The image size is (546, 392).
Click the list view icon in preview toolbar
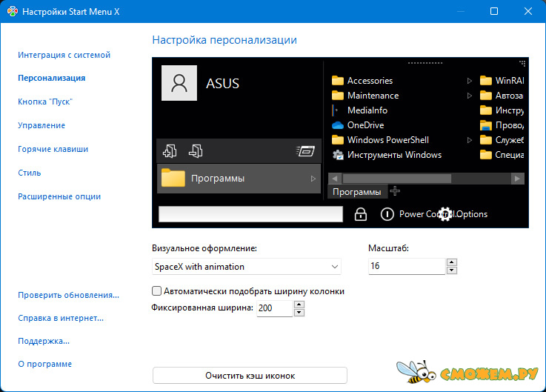pyautogui.click(x=306, y=151)
